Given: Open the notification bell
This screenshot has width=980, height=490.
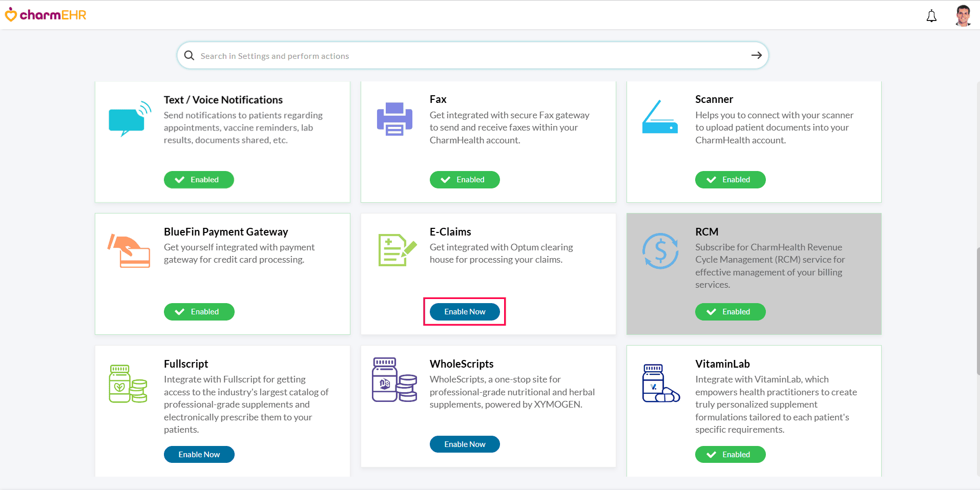Looking at the screenshot, I should point(931,16).
